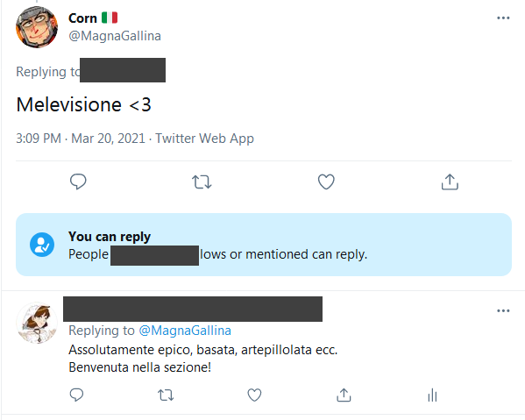Screen dimensions: 525x420
Task: Retweet the Melevisione tweet
Action: [x=202, y=182]
